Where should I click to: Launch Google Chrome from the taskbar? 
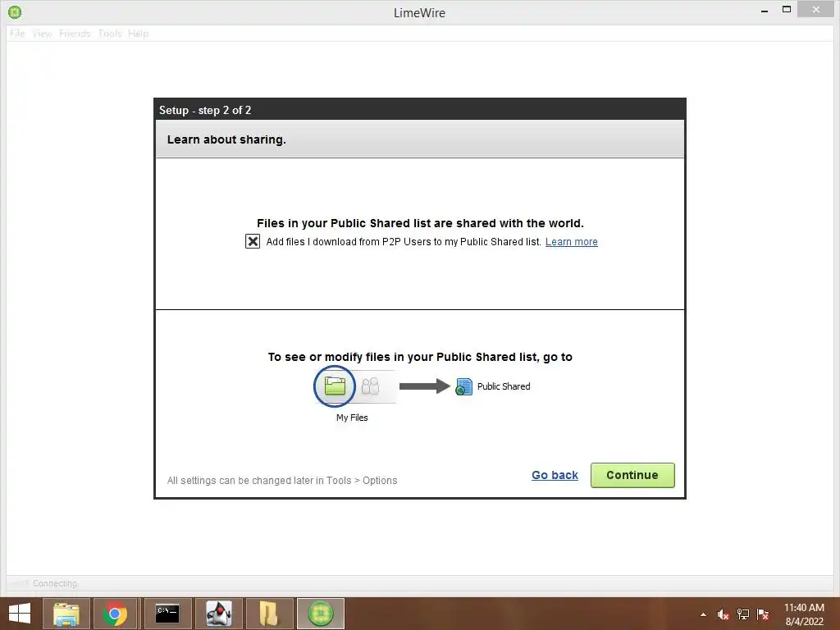click(115, 614)
